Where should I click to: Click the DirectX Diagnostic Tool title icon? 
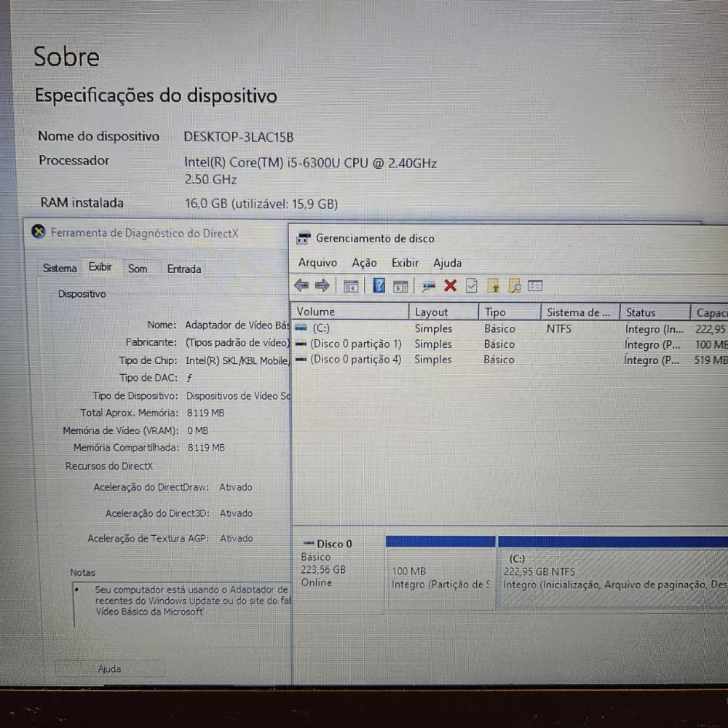point(39,232)
